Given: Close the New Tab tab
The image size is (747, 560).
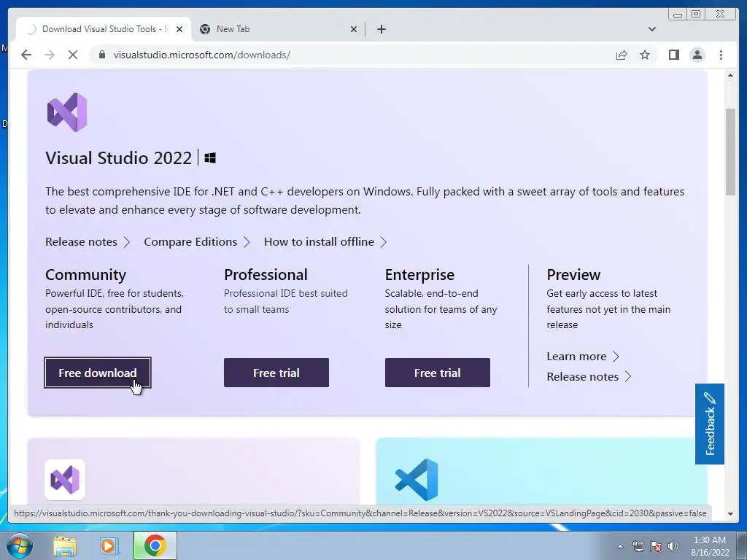Looking at the screenshot, I should point(354,29).
